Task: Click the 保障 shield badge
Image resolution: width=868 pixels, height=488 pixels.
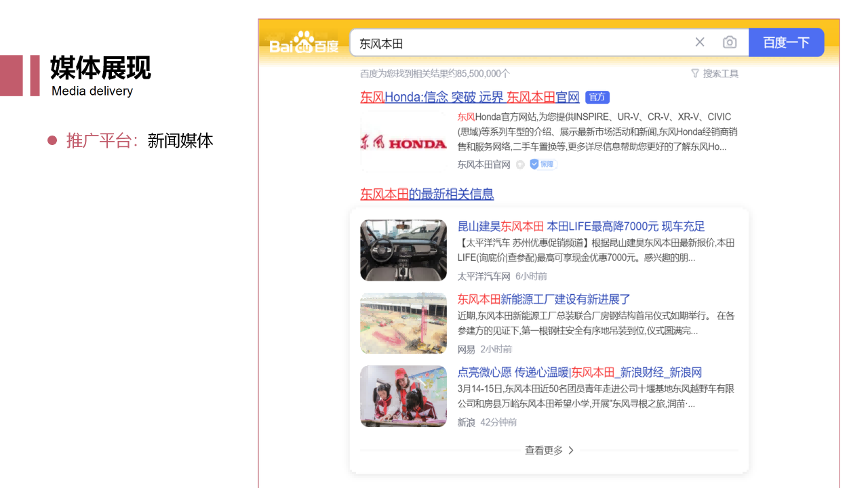Action: coord(542,164)
